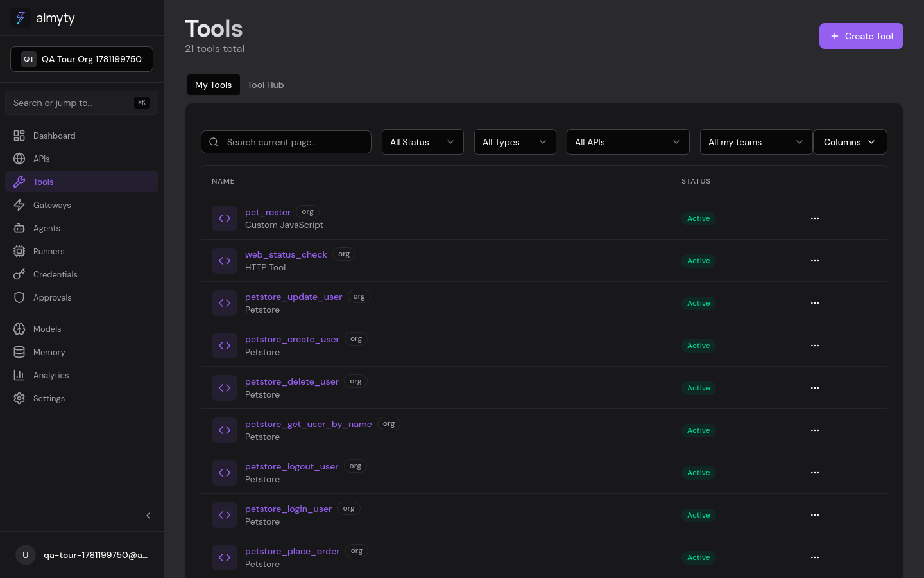Click the Search or jump to box

pyautogui.click(x=81, y=103)
